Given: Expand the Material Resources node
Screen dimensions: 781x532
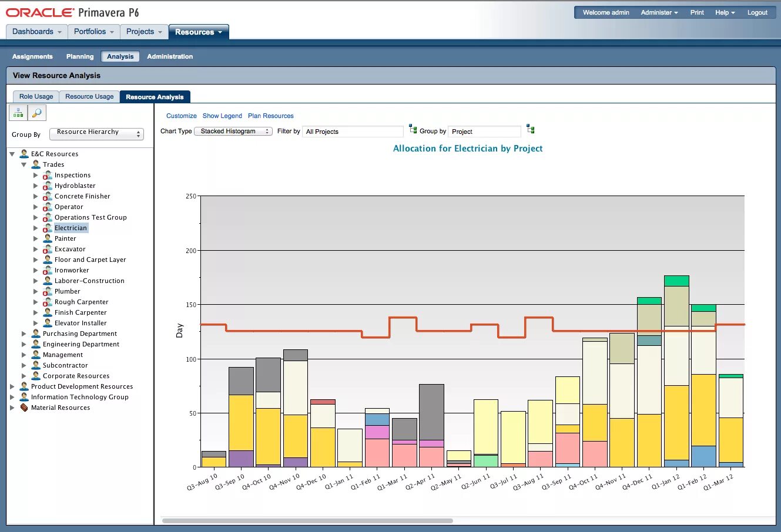Looking at the screenshot, I should pos(12,408).
